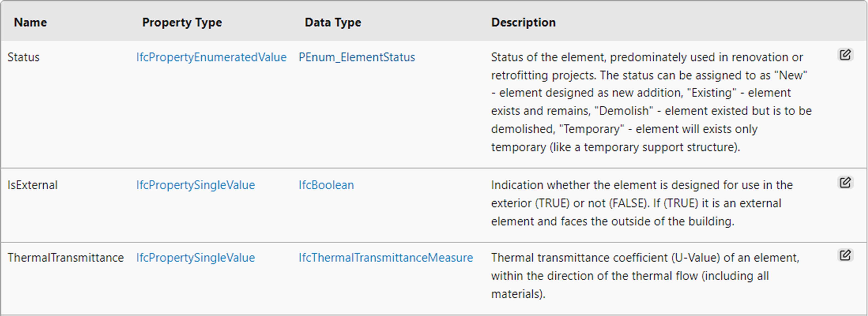The width and height of the screenshot is (868, 316).
Task: Open the PEnum_ElementStatus data type link
Action: 357,57
